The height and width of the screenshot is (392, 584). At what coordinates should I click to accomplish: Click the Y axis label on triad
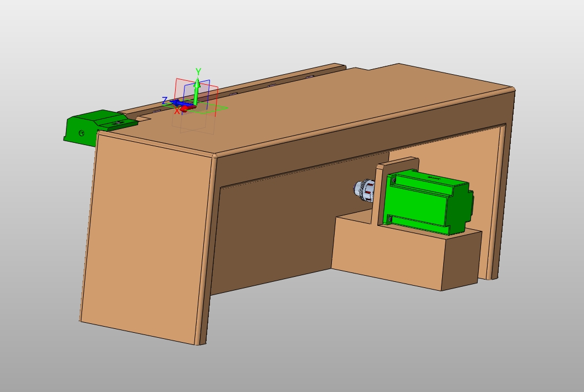click(198, 71)
